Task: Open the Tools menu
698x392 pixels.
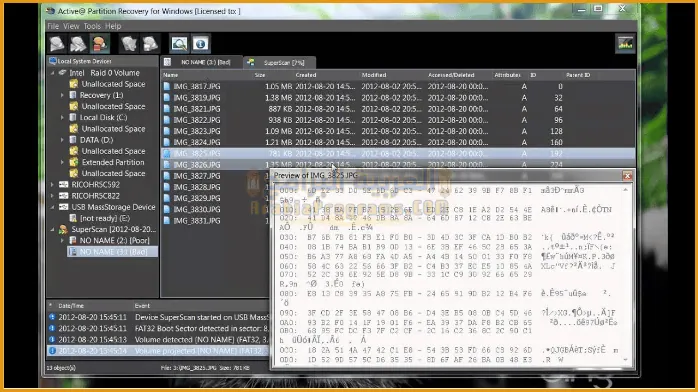Action: coord(92,26)
